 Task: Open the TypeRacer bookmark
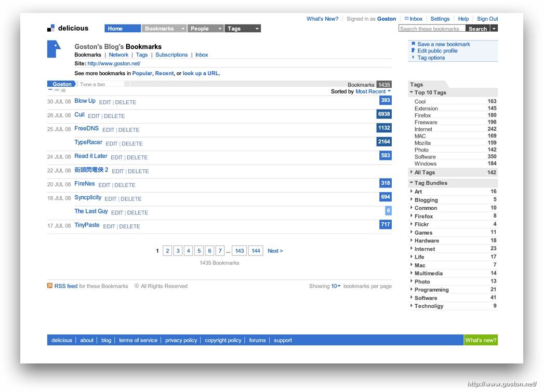pos(88,142)
